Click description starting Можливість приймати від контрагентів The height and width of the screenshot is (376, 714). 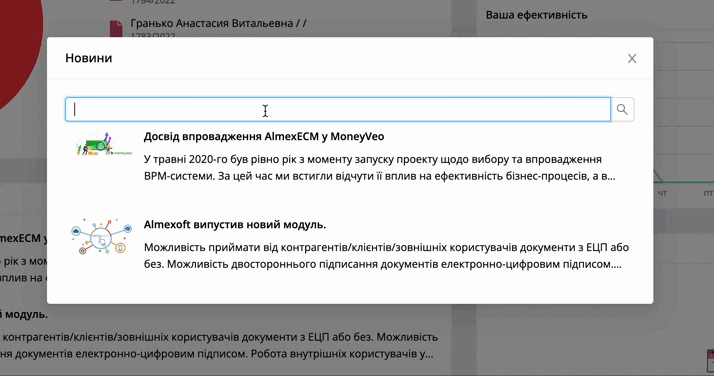[x=386, y=256]
